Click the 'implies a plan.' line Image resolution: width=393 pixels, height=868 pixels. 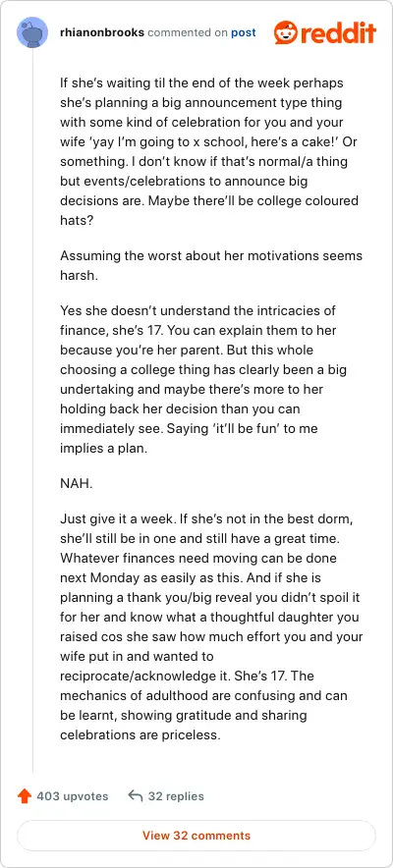pos(103,449)
